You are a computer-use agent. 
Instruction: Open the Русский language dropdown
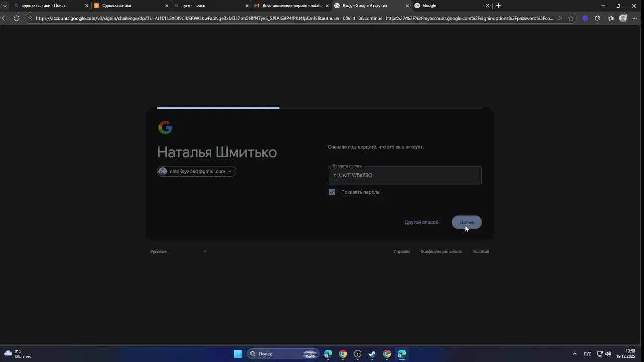(179, 251)
